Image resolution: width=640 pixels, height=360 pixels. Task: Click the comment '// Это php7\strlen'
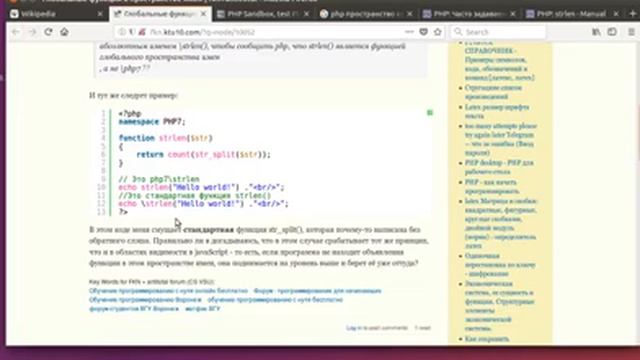[x=159, y=179]
